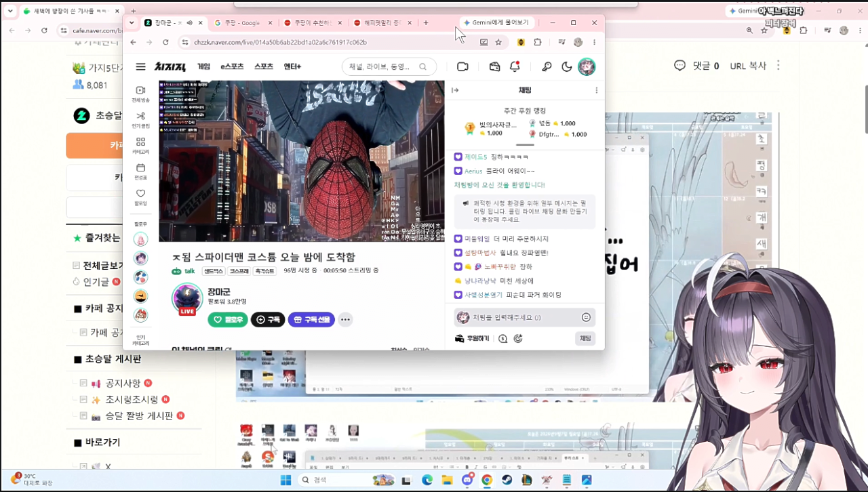The width and height of the screenshot is (868, 492).
Task: Toggle 팔로우 for 장마군's channel
Action: coord(228,319)
